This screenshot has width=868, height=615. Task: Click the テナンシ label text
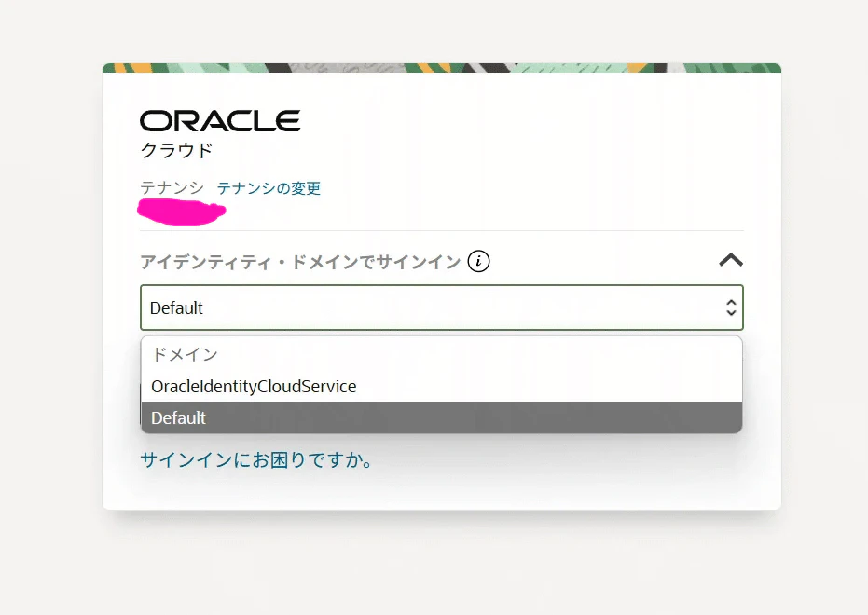[172, 188]
